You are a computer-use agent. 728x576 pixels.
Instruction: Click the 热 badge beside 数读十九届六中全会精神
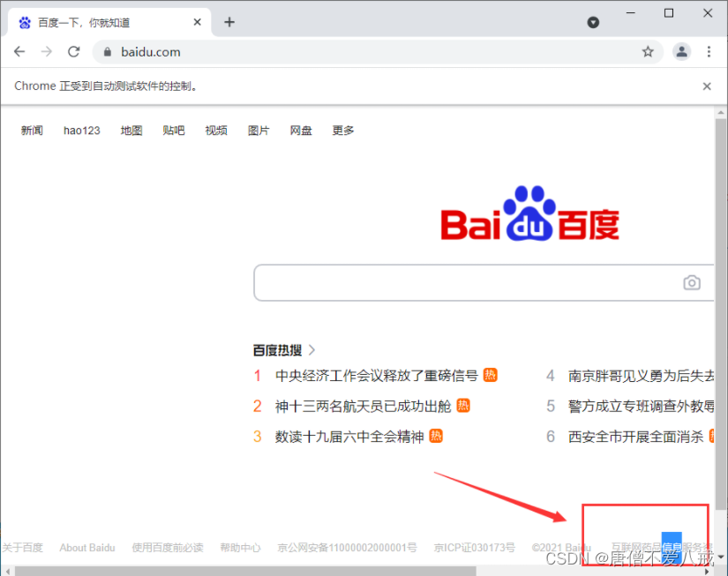tap(436, 436)
